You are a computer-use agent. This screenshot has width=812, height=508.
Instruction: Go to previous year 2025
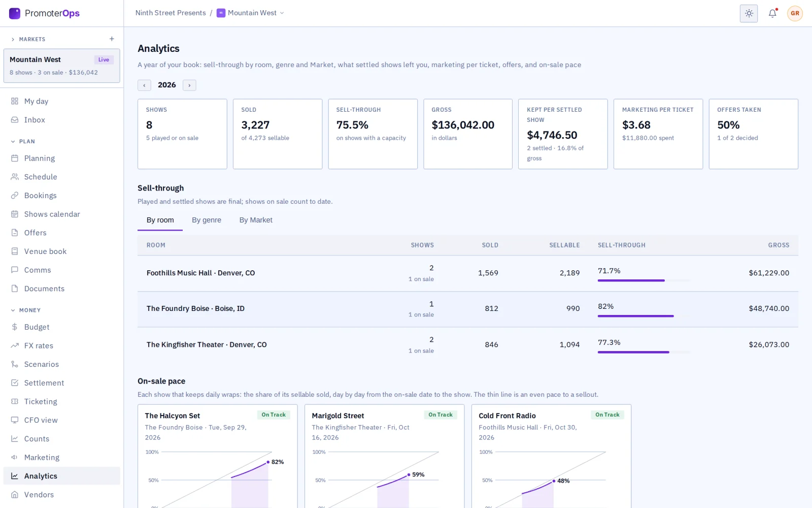(x=145, y=85)
